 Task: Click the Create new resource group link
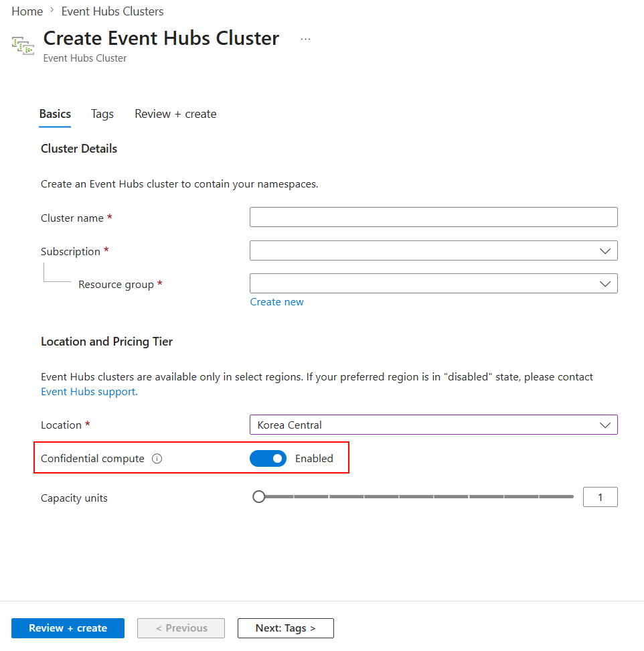pos(276,302)
